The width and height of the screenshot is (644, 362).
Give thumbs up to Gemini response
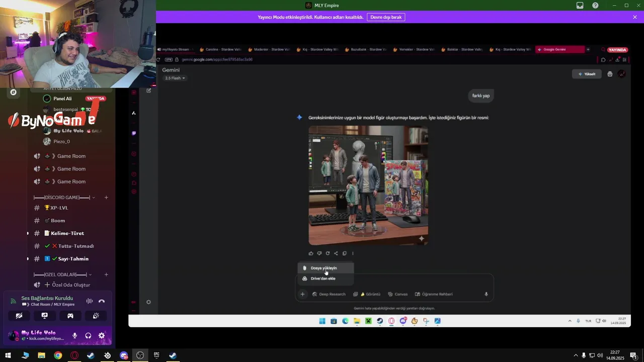pos(311,253)
